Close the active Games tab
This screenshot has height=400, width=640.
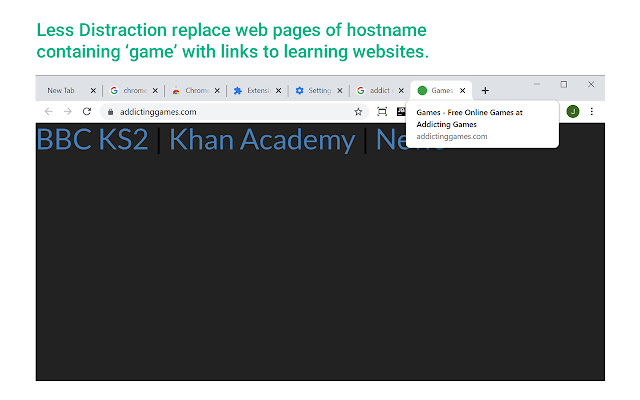tap(462, 91)
